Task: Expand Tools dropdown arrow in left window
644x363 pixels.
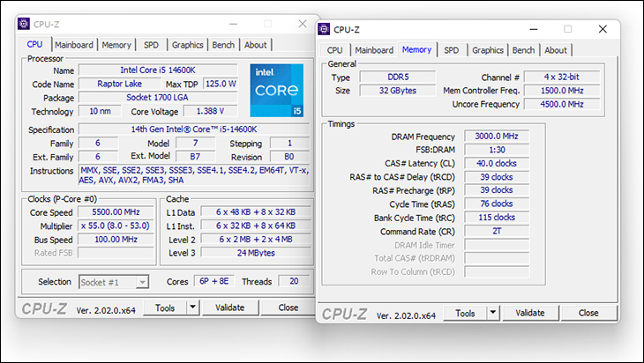Action: [192, 307]
